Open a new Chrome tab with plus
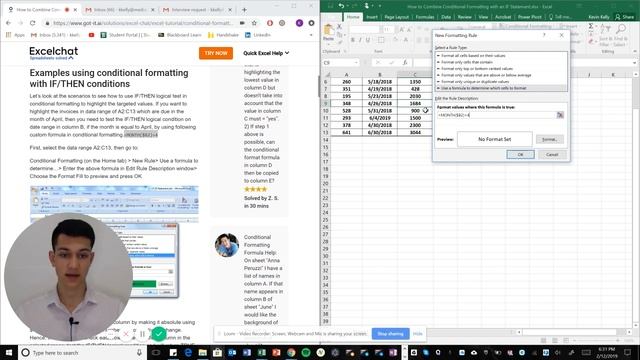 pos(244,9)
